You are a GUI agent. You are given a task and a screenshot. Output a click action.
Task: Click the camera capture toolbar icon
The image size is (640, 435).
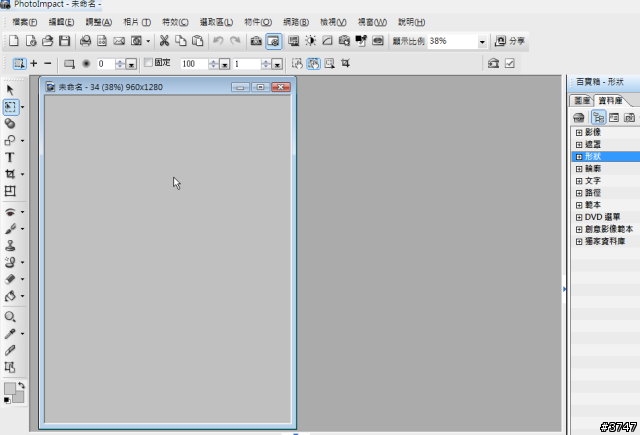tap(256, 41)
